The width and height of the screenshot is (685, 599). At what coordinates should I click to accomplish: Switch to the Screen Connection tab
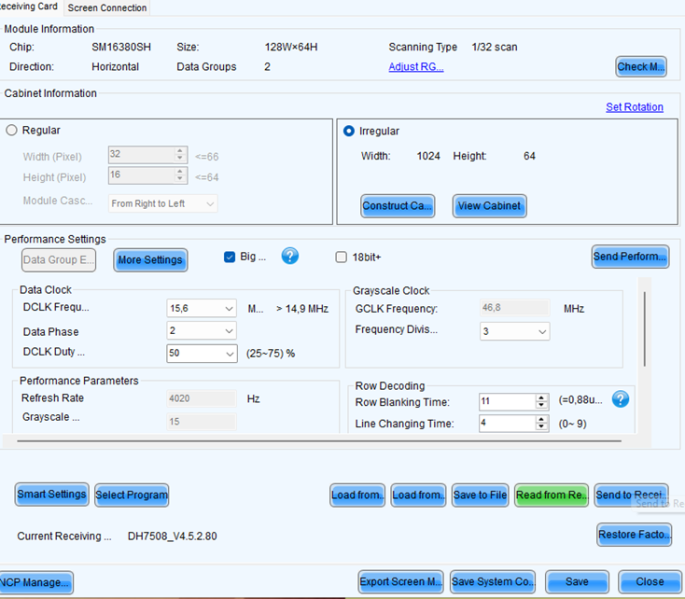coord(107,8)
